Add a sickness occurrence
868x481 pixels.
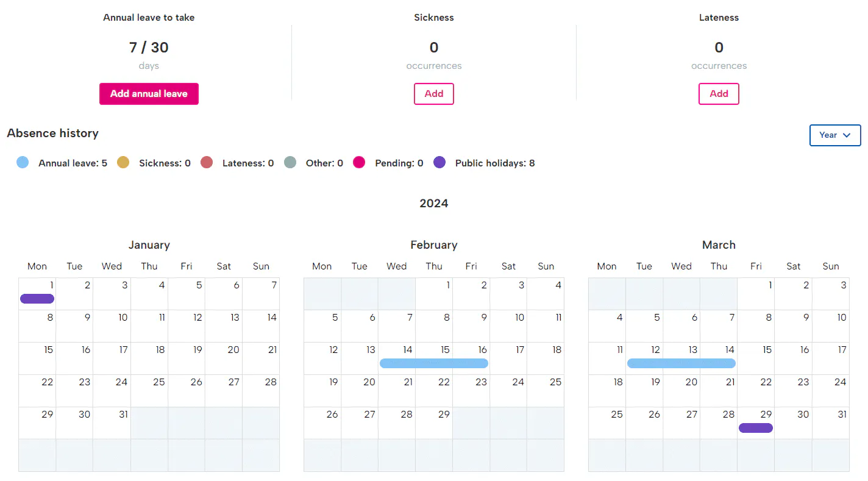(433, 94)
